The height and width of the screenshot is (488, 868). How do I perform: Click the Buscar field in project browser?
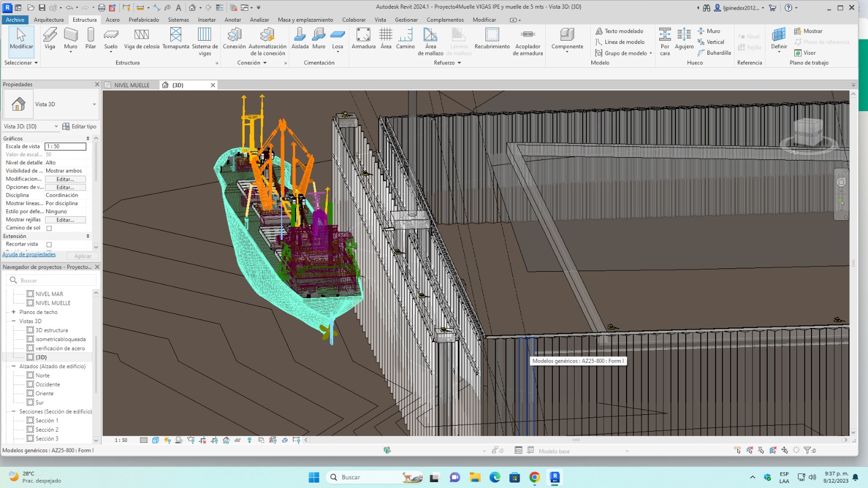tap(52, 280)
